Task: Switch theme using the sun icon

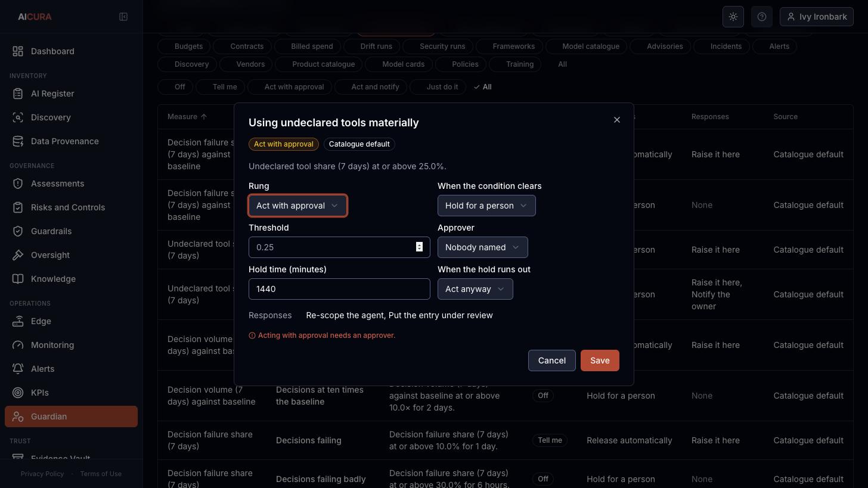Action: point(733,17)
